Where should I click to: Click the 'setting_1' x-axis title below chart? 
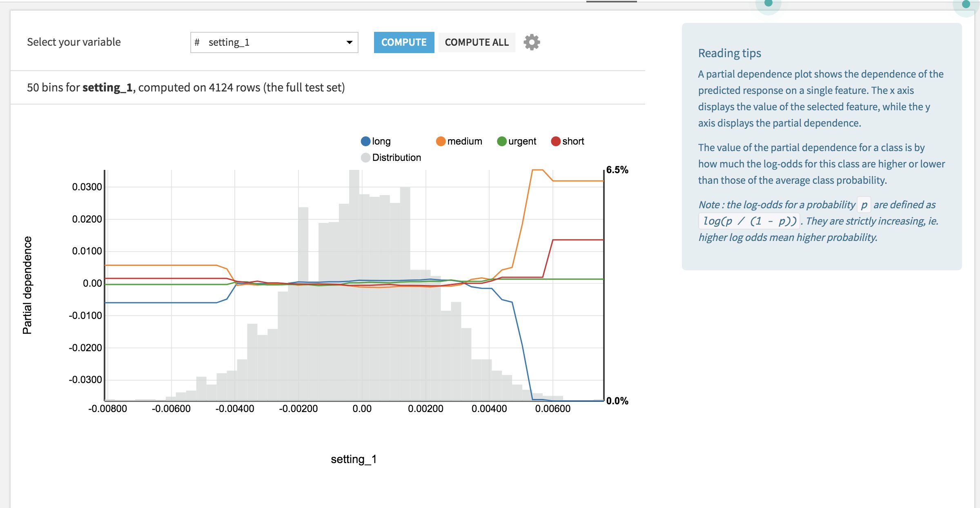click(x=354, y=459)
